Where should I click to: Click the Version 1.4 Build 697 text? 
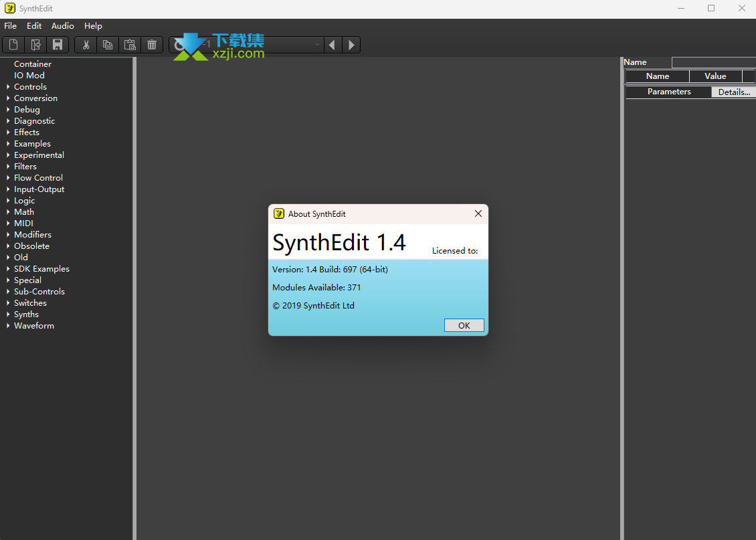[330, 270]
